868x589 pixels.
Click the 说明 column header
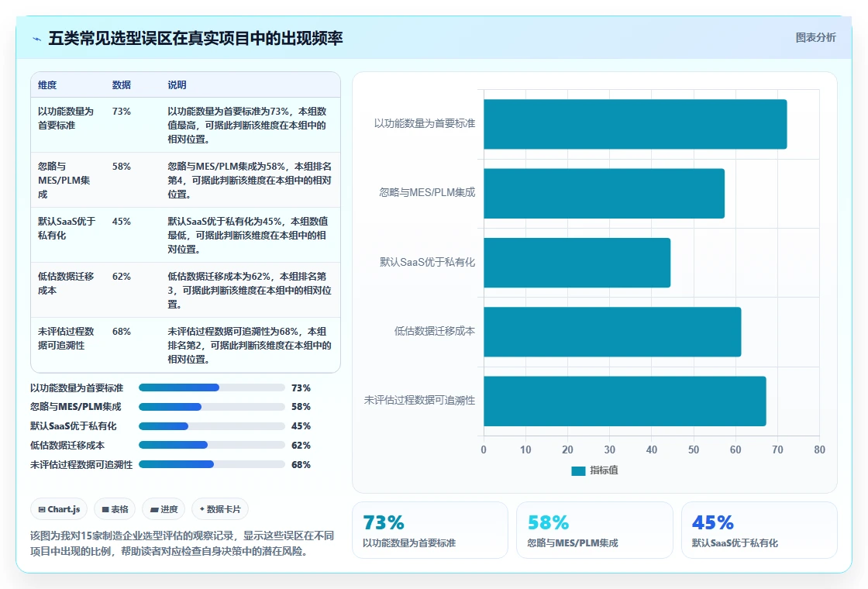pos(177,84)
